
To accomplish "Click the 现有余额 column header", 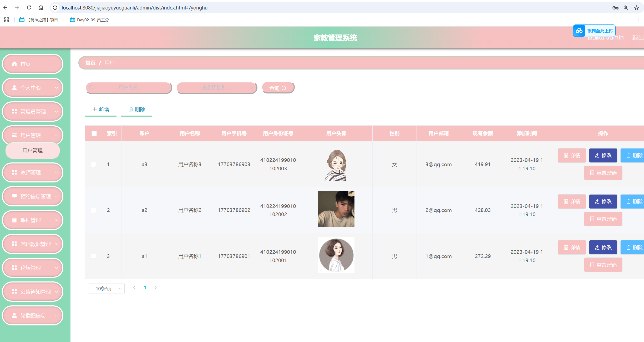I will (x=483, y=133).
